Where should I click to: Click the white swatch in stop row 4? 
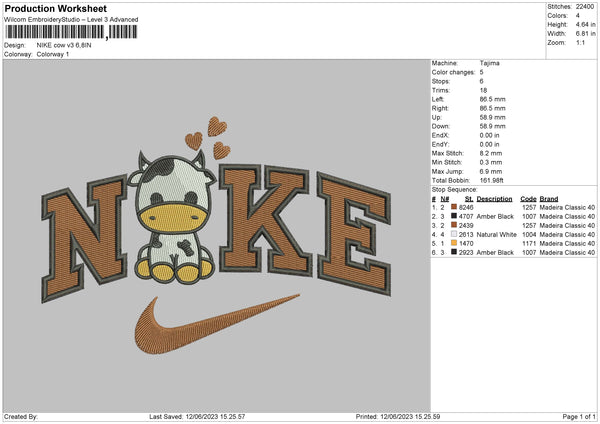click(454, 234)
